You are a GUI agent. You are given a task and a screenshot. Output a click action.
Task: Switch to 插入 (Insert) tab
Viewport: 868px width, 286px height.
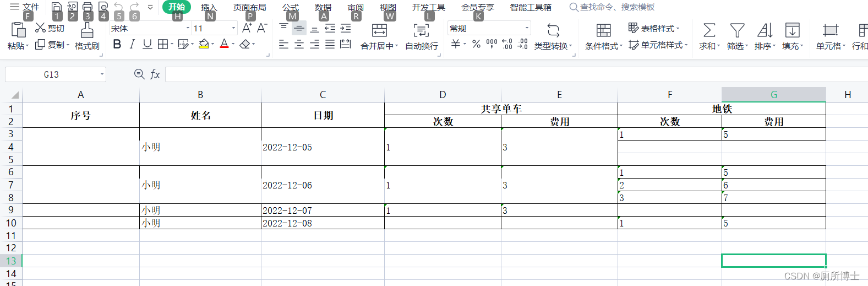click(x=209, y=7)
